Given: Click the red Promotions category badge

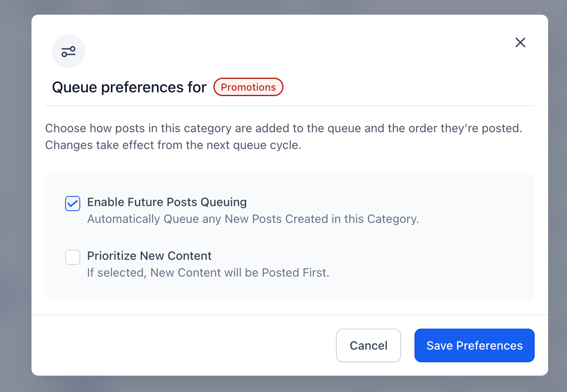Looking at the screenshot, I should 248,87.
